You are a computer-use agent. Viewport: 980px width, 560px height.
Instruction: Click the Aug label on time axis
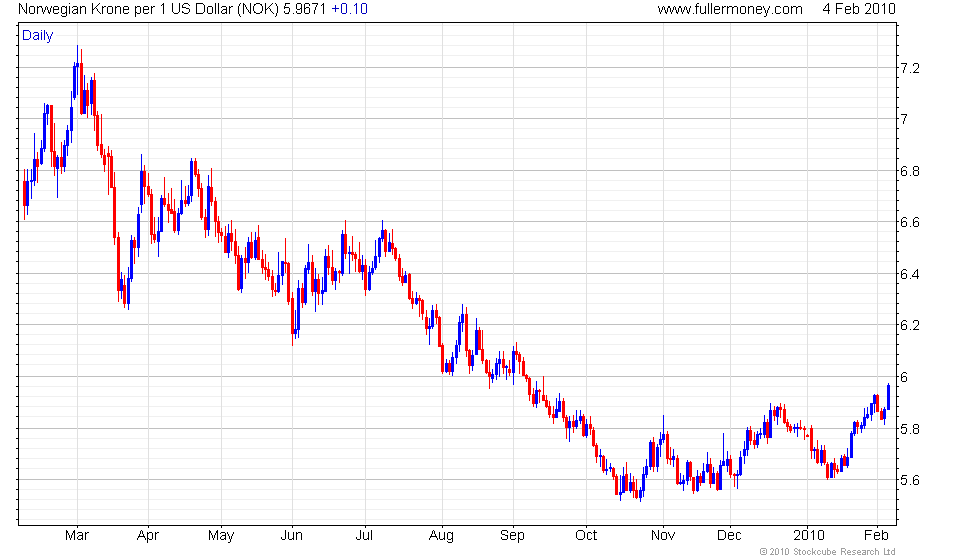(440, 534)
